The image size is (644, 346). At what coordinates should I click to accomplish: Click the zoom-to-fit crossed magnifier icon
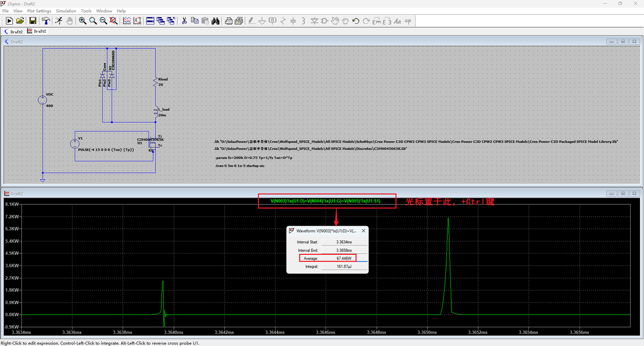click(114, 21)
